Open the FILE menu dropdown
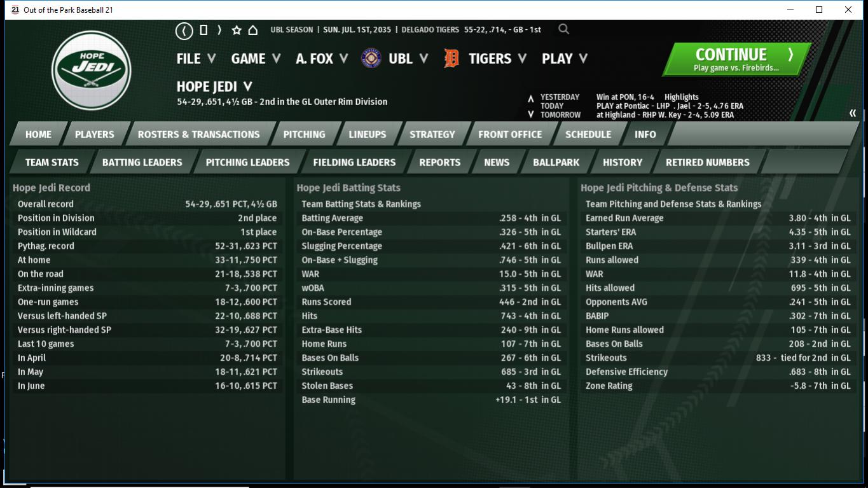This screenshot has width=868, height=488. (x=196, y=59)
